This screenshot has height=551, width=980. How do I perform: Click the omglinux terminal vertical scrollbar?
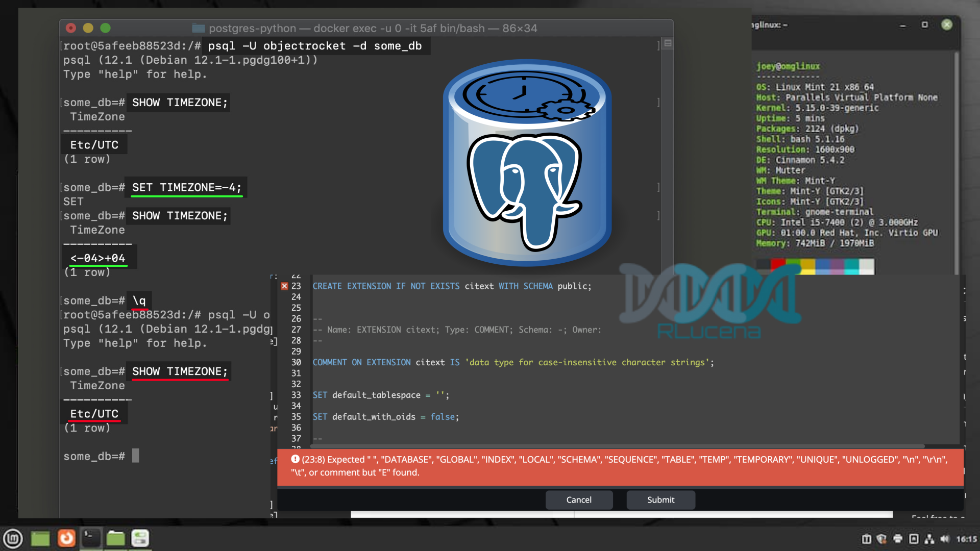(957, 163)
